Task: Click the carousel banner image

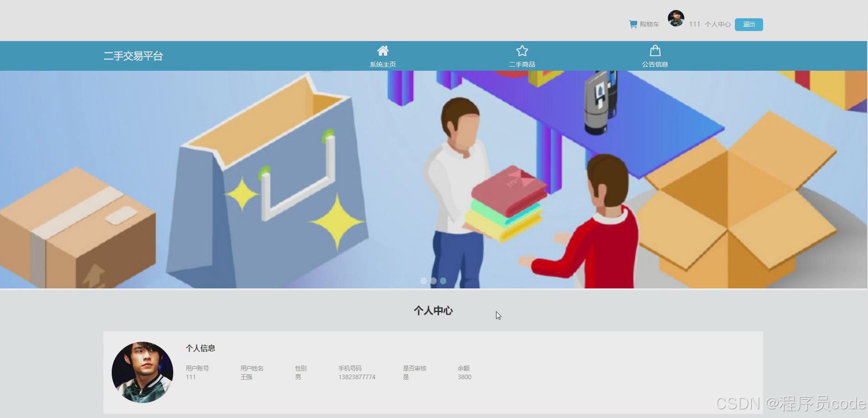Action: coord(433,178)
